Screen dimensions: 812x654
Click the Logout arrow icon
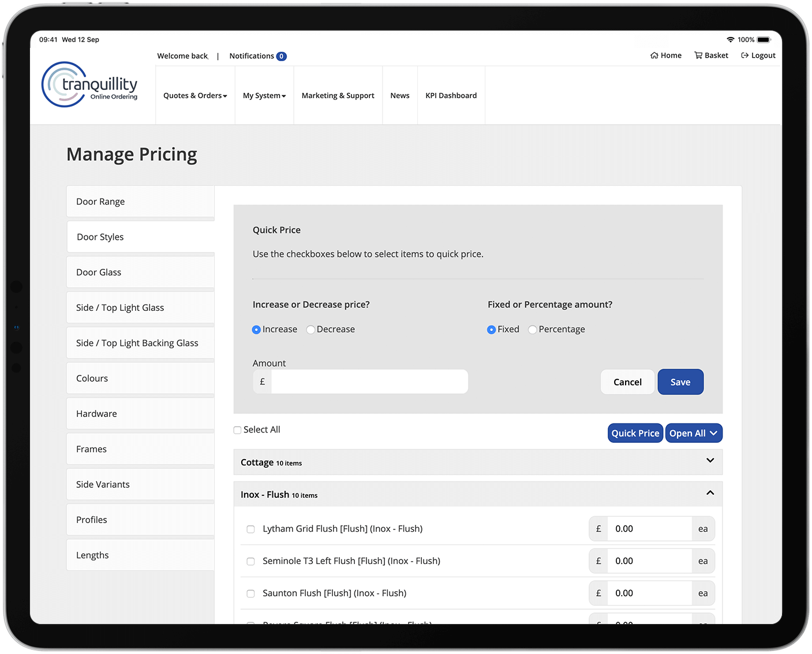click(745, 56)
